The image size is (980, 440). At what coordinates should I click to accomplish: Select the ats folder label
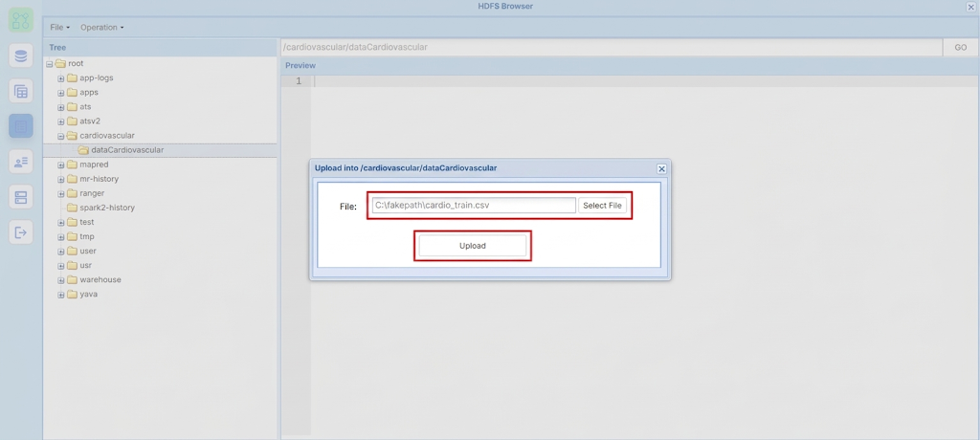tap(85, 106)
